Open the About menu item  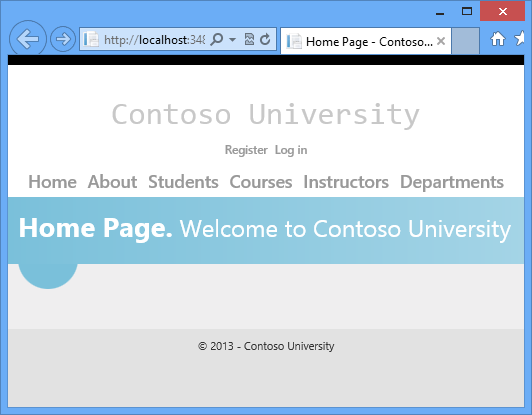click(113, 182)
